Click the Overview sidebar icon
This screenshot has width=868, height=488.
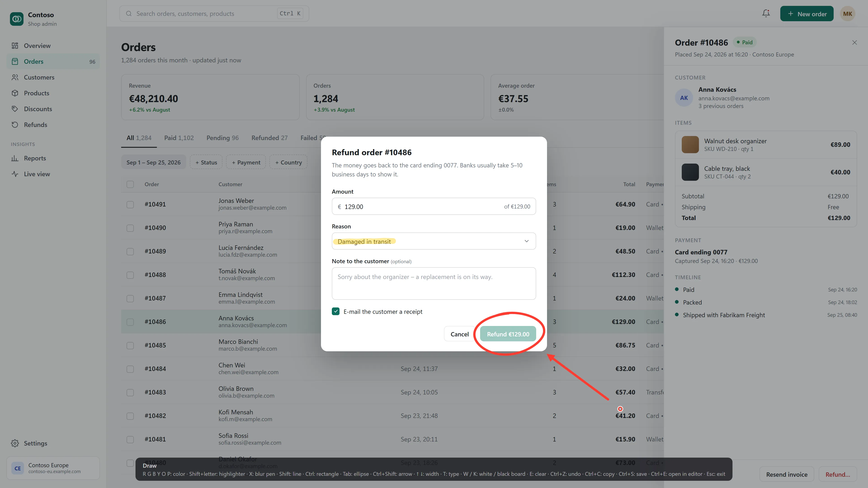click(15, 45)
